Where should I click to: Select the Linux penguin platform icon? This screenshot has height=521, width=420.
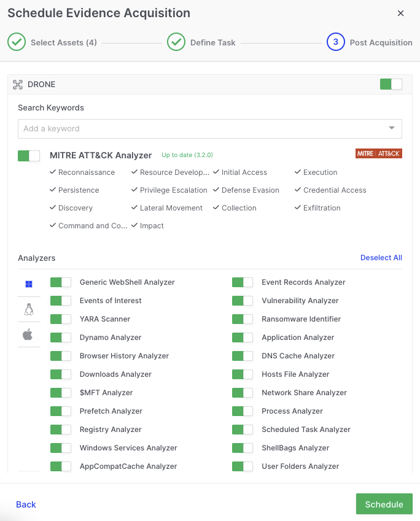29,309
